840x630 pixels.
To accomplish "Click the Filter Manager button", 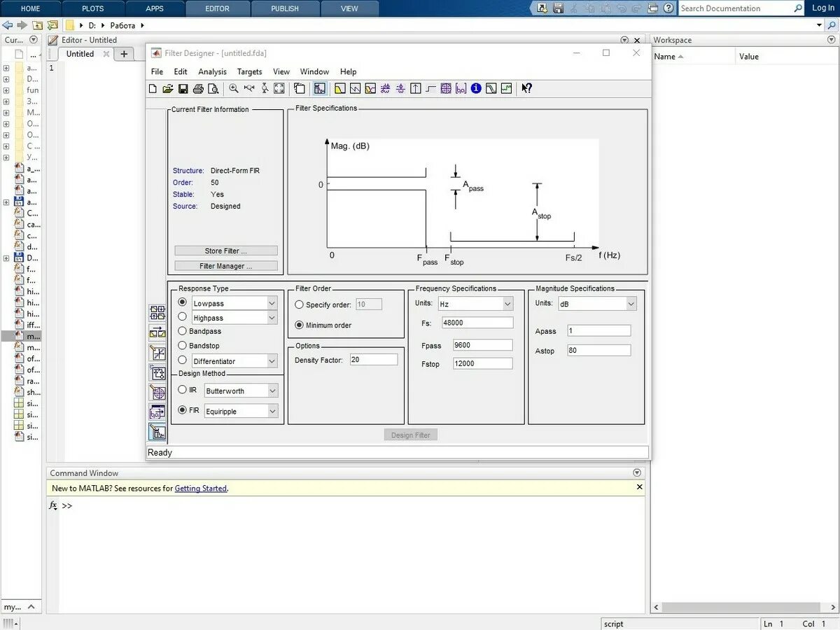I will pos(226,266).
